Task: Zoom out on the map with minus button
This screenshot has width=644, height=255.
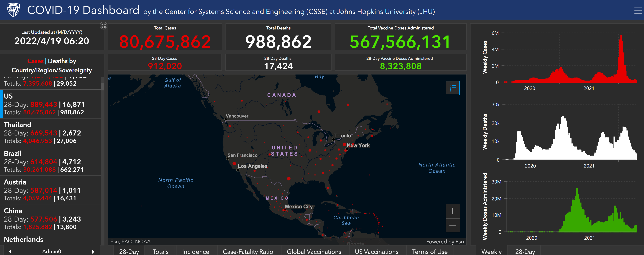Action: (x=452, y=225)
